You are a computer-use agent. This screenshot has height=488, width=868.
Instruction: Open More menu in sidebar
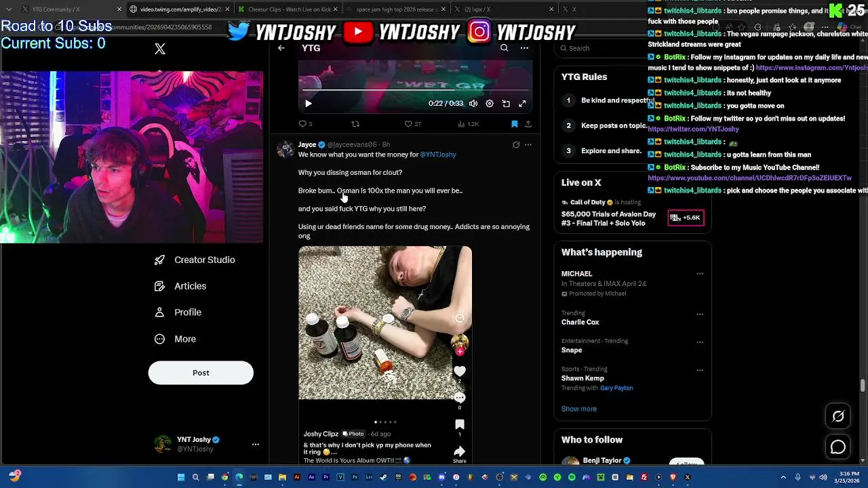click(175, 339)
